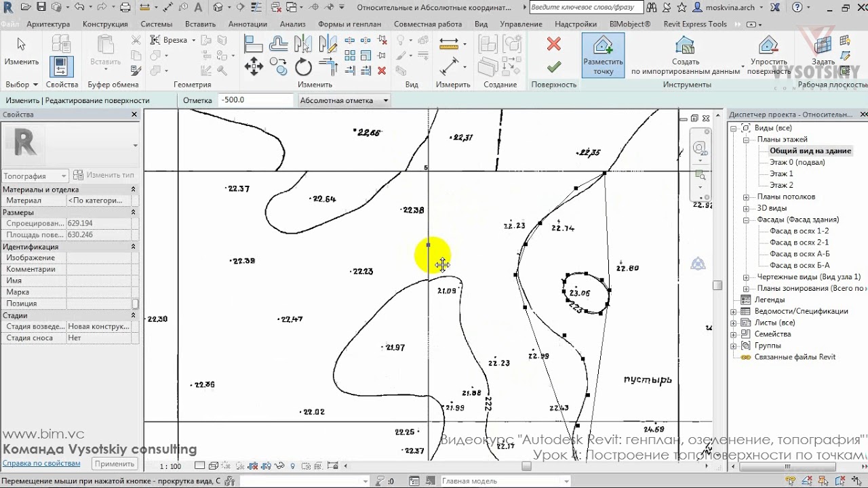Expand the Планы потолков node
Screen dimensions: 868x488
(x=745, y=197)
